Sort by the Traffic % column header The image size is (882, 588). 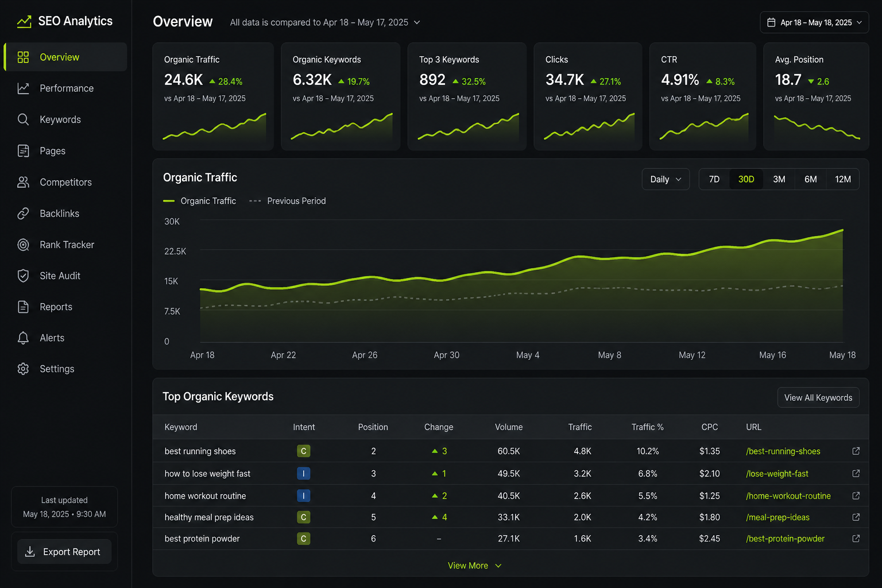click(648, 427)
